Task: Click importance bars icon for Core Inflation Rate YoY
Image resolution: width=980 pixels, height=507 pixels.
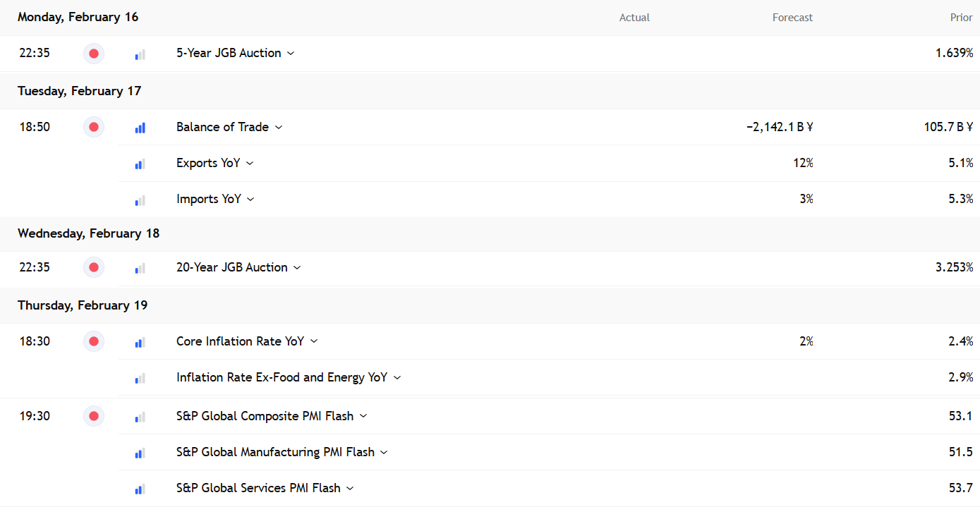Action: 140,342
